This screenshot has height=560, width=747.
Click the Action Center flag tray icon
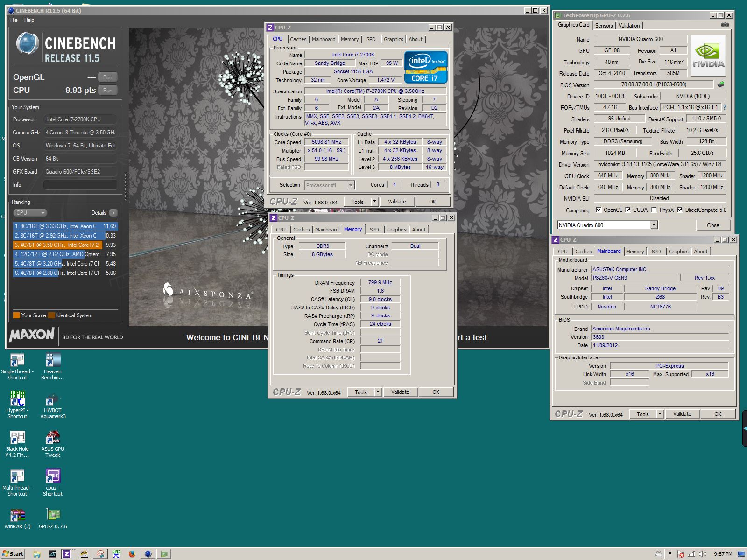tap(680, 554)
